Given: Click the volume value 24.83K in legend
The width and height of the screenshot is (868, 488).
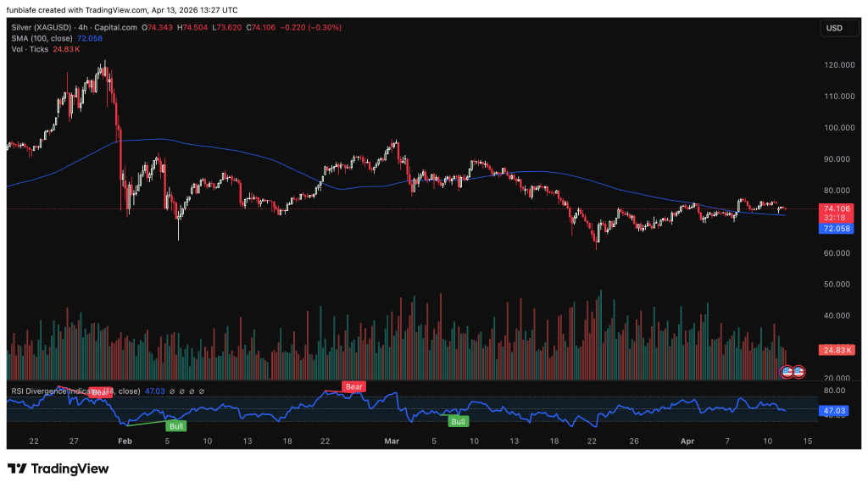Looking at the screenshot, I should pyautogui.click(x=66, y=49).
